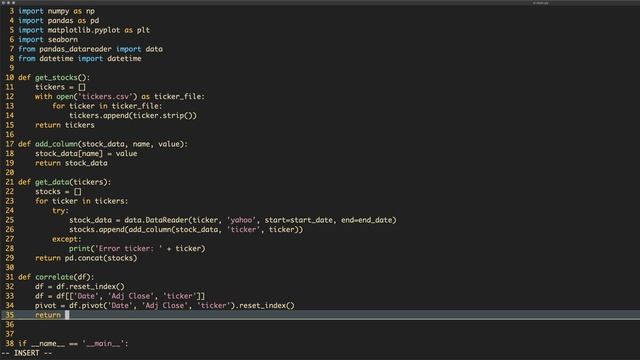This screenshot has height=360, width=640.
Task: Click 'from datetime import datetime' on line 8
Action: click(x=80, y=58)
